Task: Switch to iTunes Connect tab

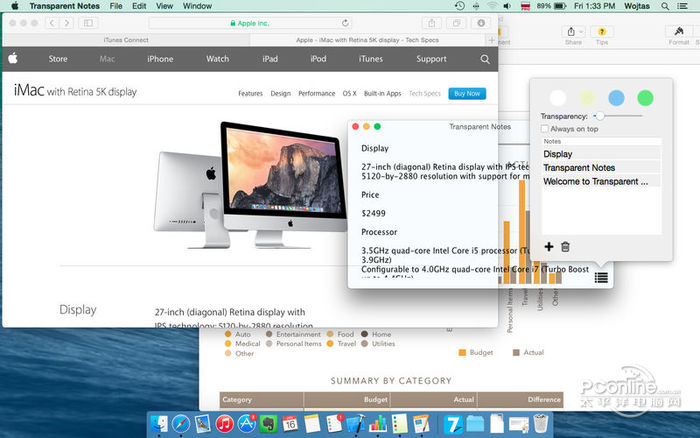Action: coord(126,40)
